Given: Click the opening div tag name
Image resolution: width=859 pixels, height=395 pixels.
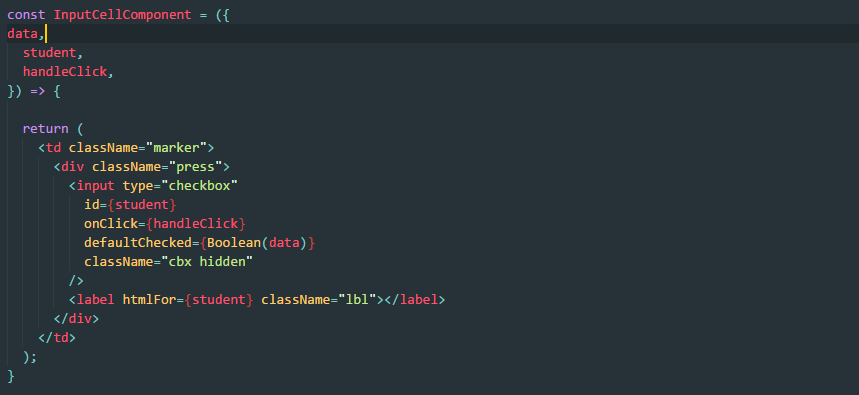Looking at the screenshot, I should pos(72,167).
